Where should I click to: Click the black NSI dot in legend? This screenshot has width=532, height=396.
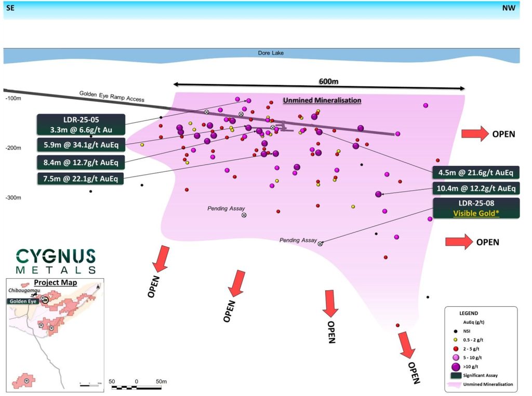(x=456, y=330)
